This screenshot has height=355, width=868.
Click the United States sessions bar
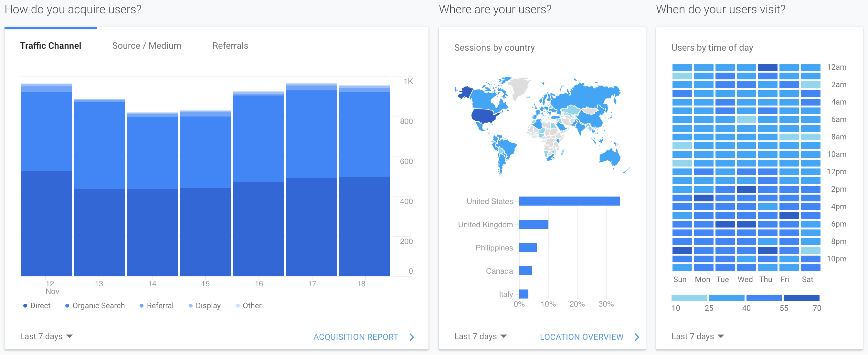[x=569, y=201]
